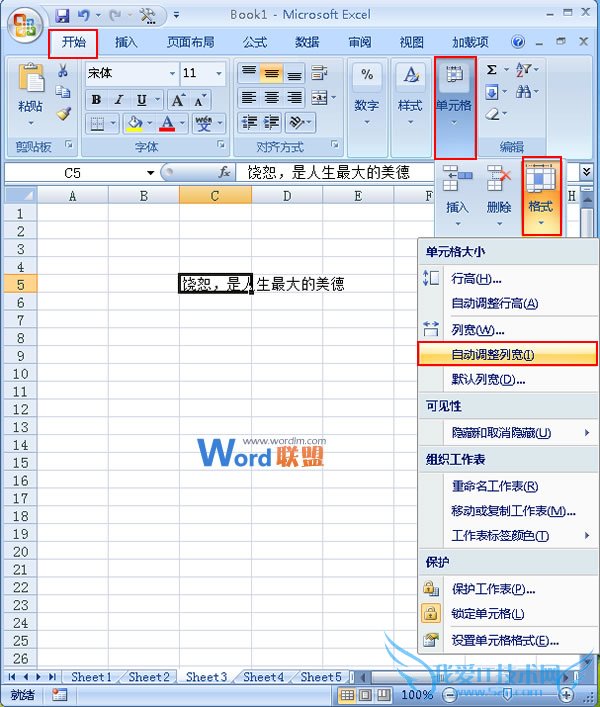The width and height of the screenshot is (600, 707).
Task: Switch to Sheet1 tab
Action: tap(91, 676)
